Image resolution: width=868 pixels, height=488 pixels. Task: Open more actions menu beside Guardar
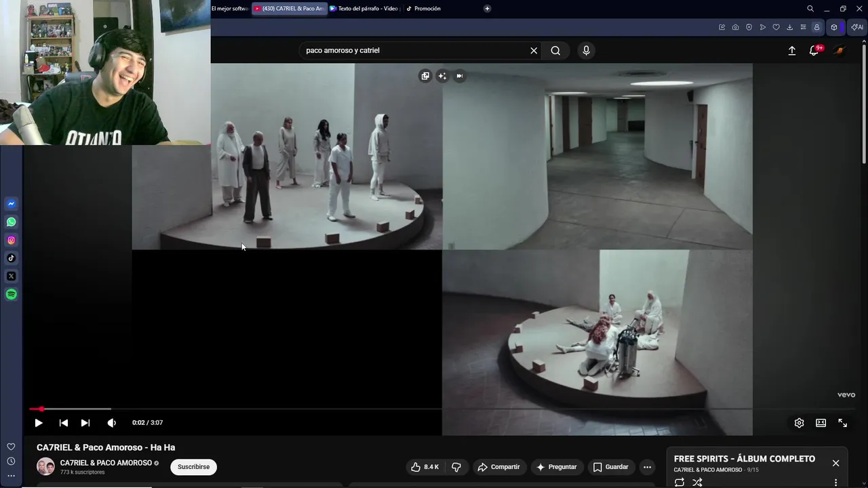tap(647, 467)
